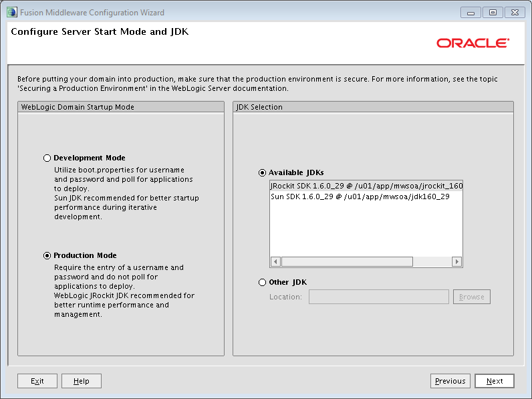The image size is (532, 399).
Task: Proceed with Next button
Action: pos(495,381)
